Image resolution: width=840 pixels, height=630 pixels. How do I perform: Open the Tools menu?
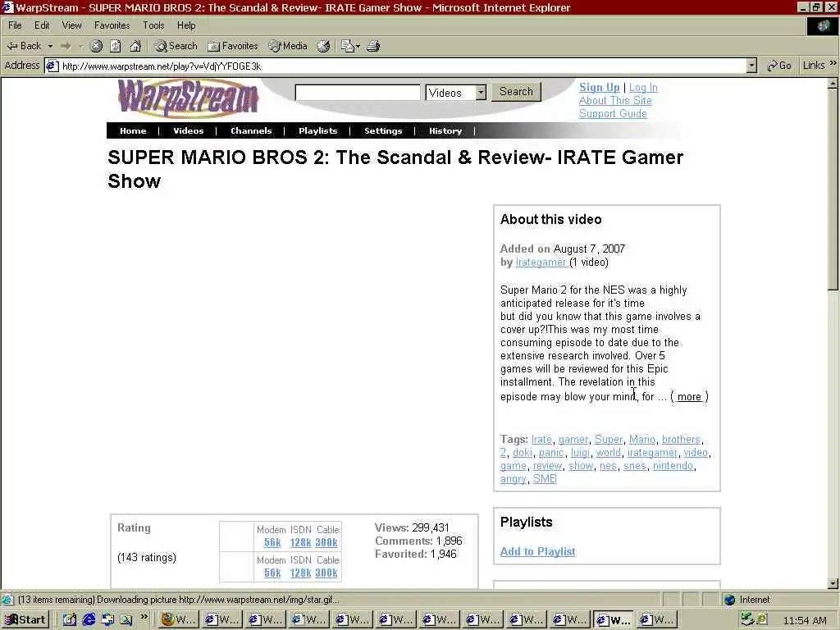pyautogui.click(x=153, y=25)
